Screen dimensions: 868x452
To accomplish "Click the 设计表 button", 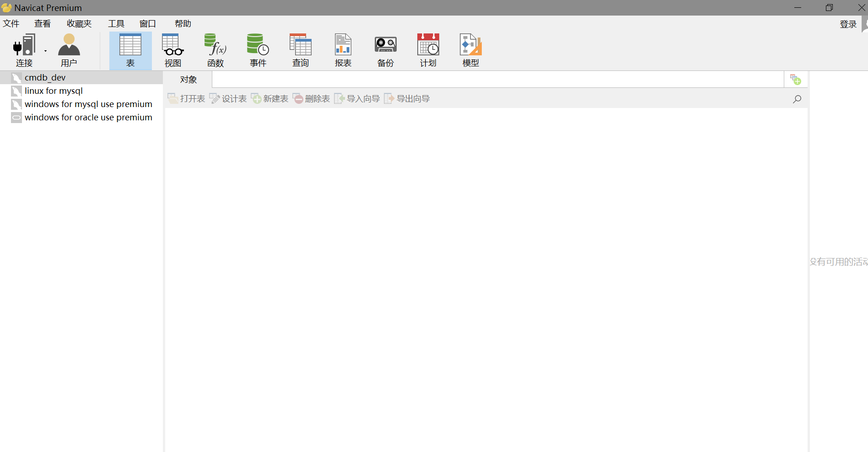I will (x=228, y=99).
